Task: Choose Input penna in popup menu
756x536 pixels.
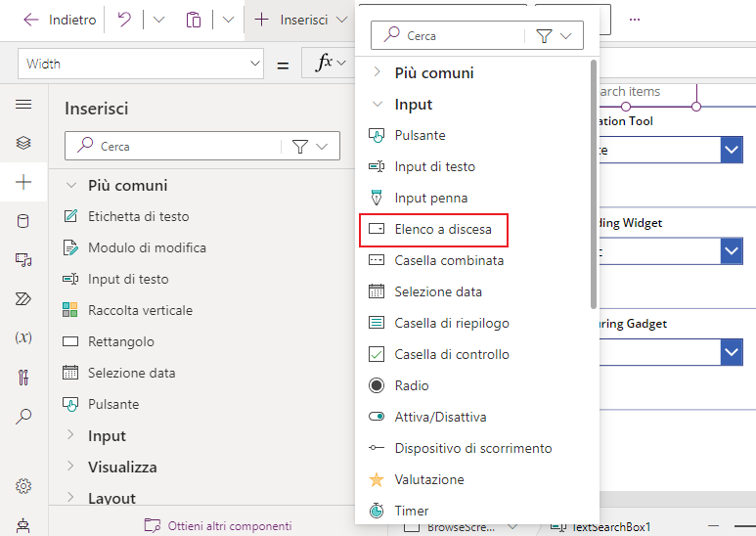Action: (418, 199)
